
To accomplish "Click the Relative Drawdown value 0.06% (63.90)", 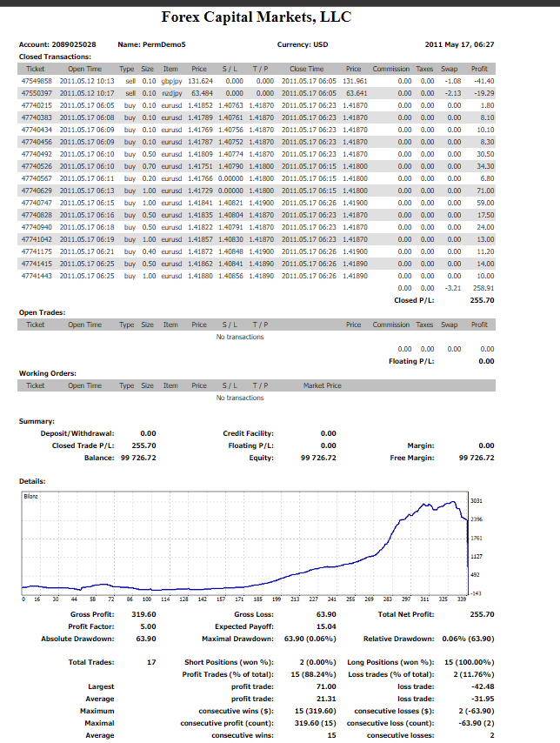I will [468, 639].
